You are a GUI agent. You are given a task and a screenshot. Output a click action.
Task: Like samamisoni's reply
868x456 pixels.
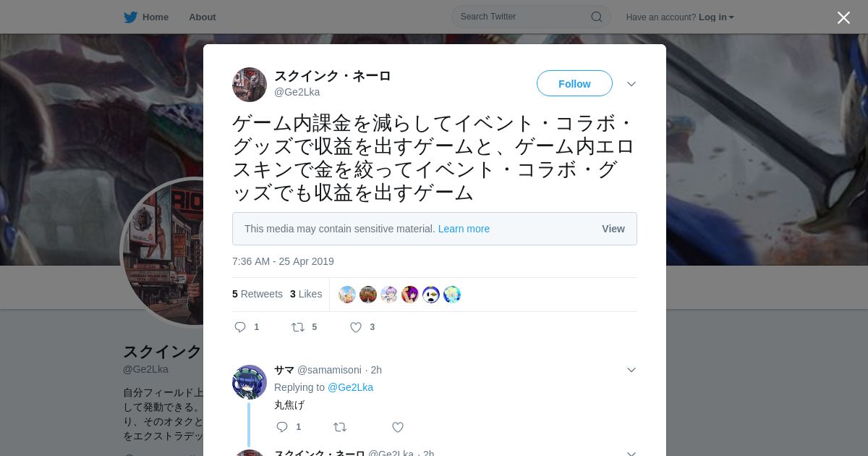tap(398, 427)
